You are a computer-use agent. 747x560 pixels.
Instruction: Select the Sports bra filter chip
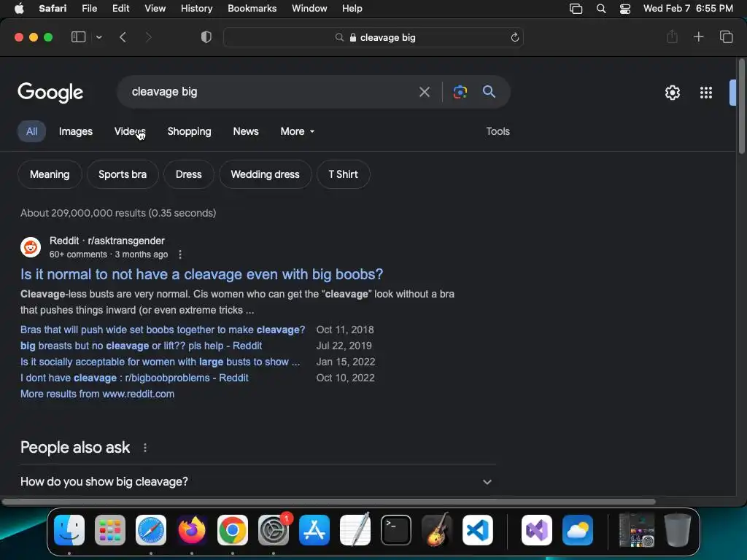[123, 174]
